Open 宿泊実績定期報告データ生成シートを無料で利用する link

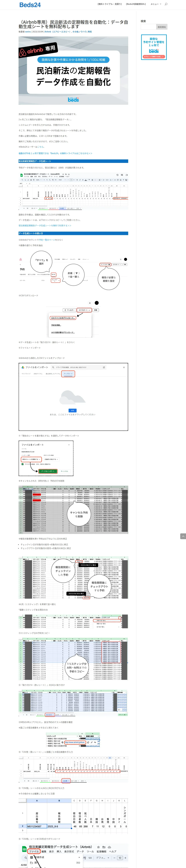[45, 225]
